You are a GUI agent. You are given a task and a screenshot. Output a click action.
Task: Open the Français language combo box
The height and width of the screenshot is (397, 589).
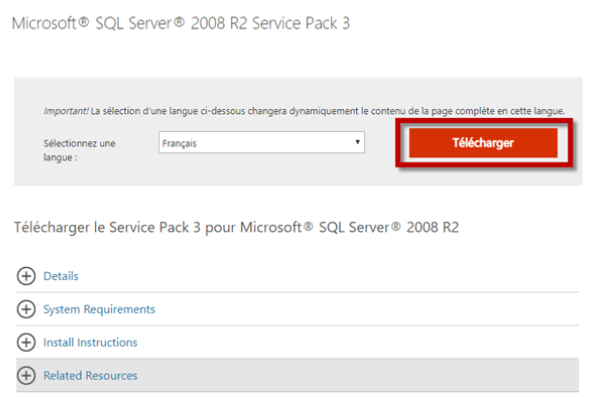point(261,142)
